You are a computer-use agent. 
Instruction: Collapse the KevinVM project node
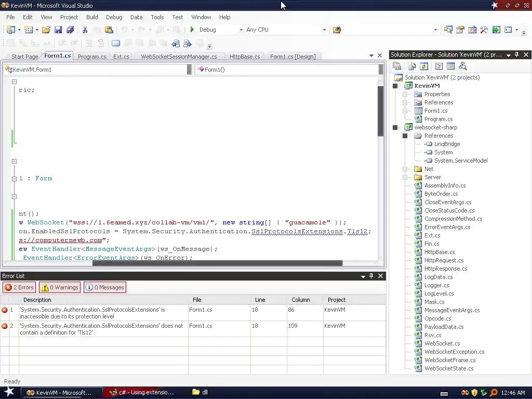395,86
